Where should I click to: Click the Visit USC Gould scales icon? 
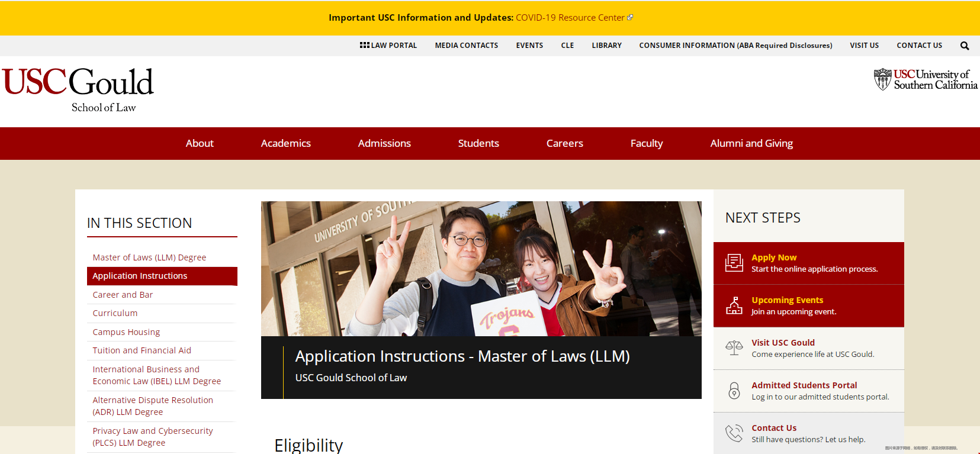click(734, 348)
